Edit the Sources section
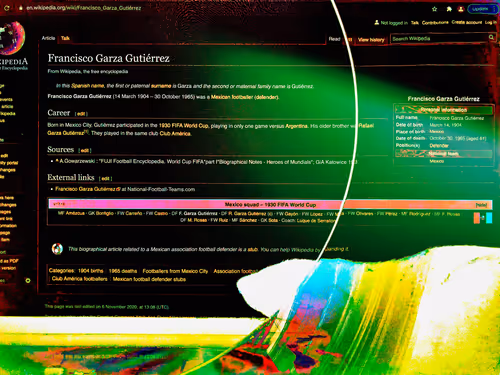 [x=85, y=151]
